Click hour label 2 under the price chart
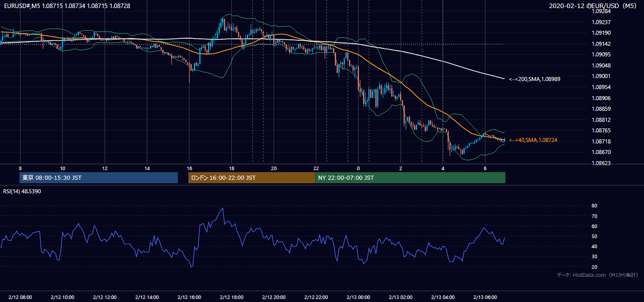 pyautogui.click(x=401, y=168)
